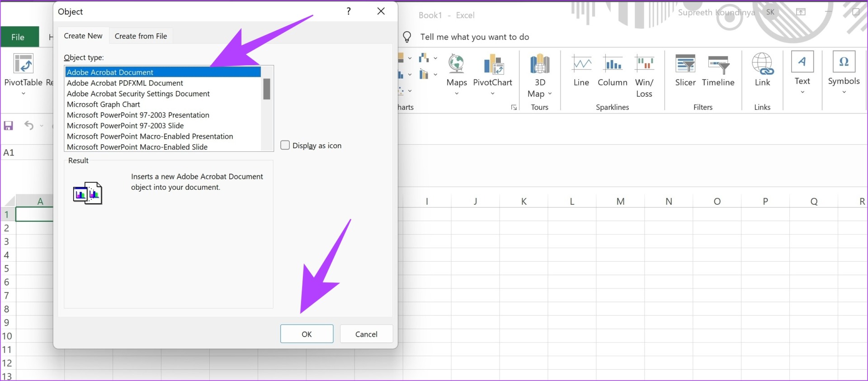
Task: Expand the PivotChart dropdown arrow
Action: point(493,94)
